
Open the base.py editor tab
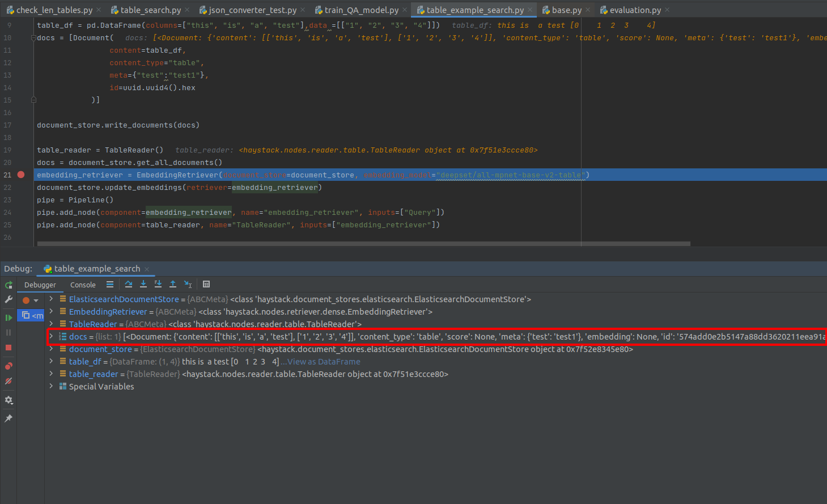pos(566,10)
